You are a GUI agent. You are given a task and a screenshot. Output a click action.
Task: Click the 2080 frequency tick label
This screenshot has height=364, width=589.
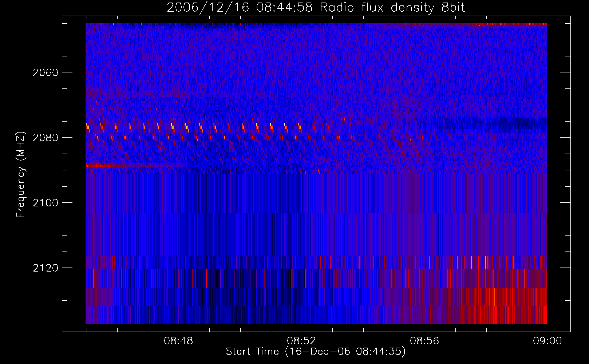pos(46,138)
